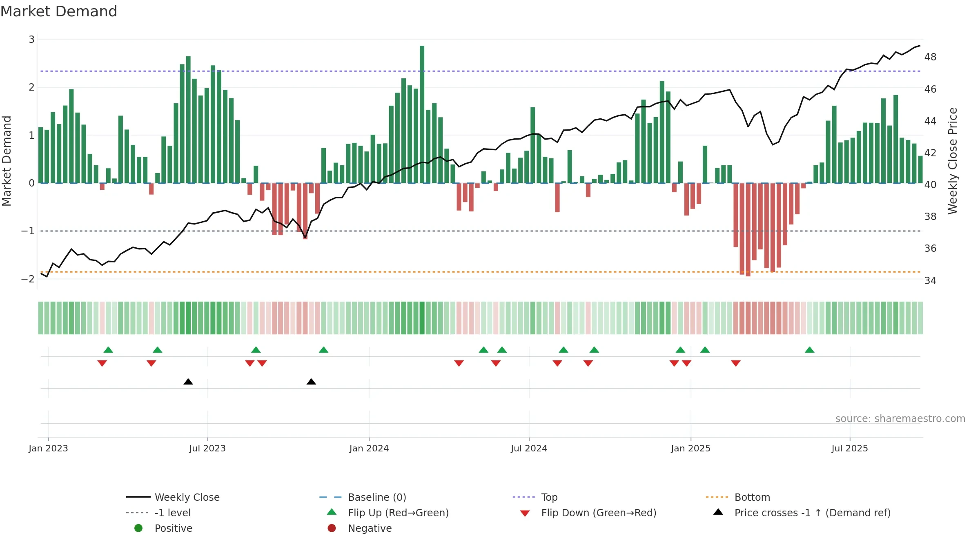
Task: Click the Jul 2024 axis label
Action: (x=529, y=449)
